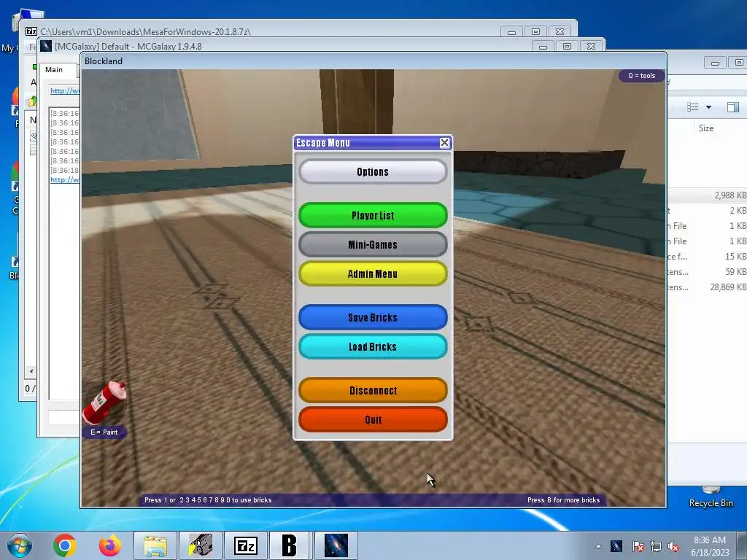The width and height of the screenshot is (747, 560).
Task: Click the red spray paint can
Action: [x=104, y=402]
